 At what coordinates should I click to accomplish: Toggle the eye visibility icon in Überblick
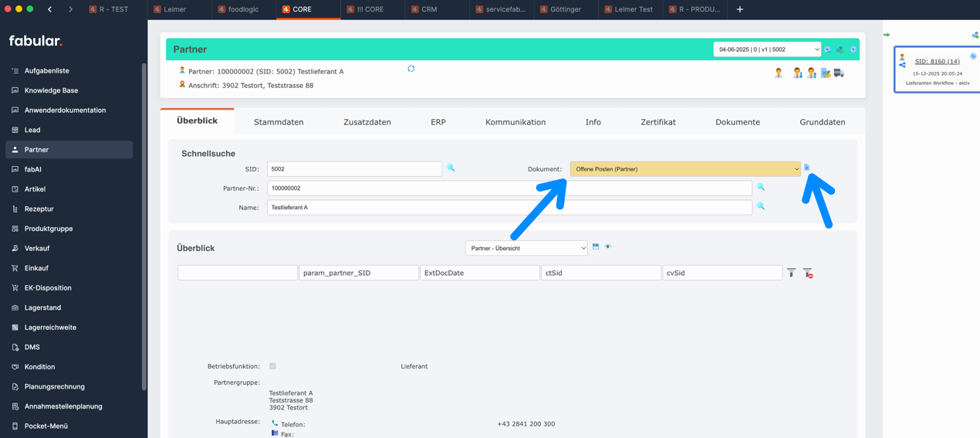[x=608, y=247]
